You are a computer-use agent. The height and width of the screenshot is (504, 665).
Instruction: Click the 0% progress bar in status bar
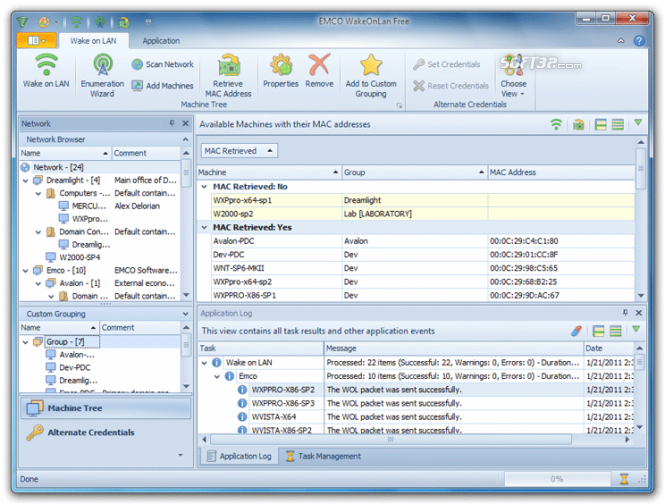point(557,479)
